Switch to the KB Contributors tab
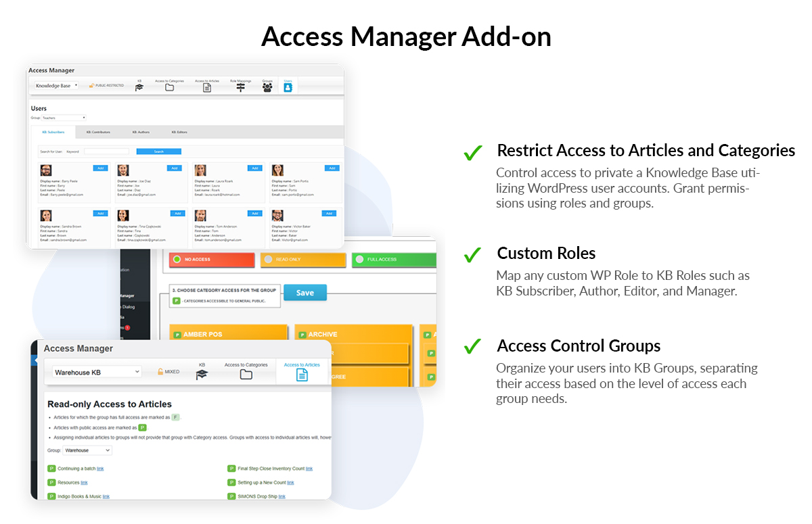 pyautogui.click(x=98, y=133)
